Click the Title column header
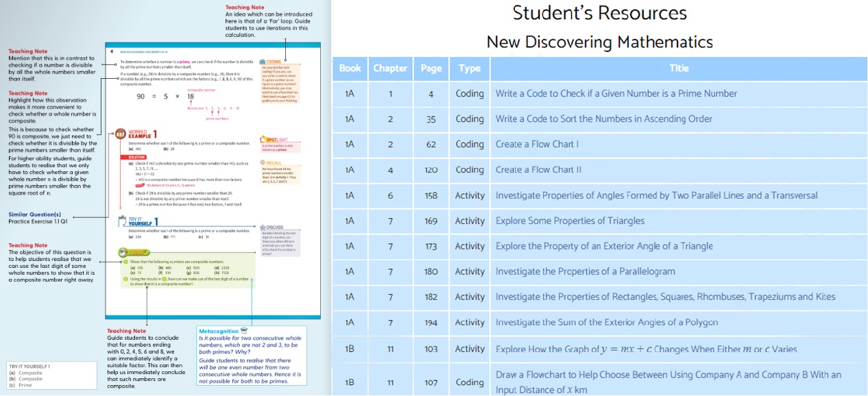 [x=679, y=69]
